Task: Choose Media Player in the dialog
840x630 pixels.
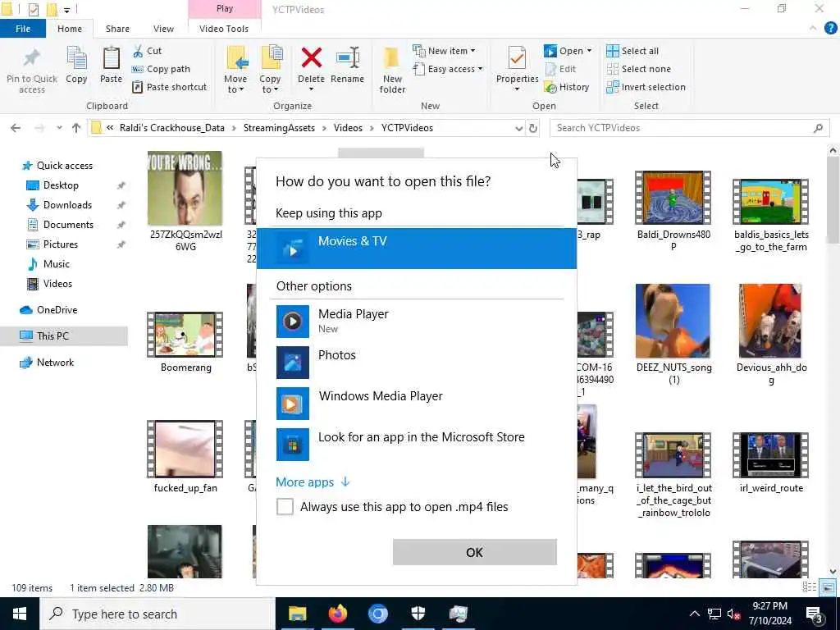Action: point(417,321)
